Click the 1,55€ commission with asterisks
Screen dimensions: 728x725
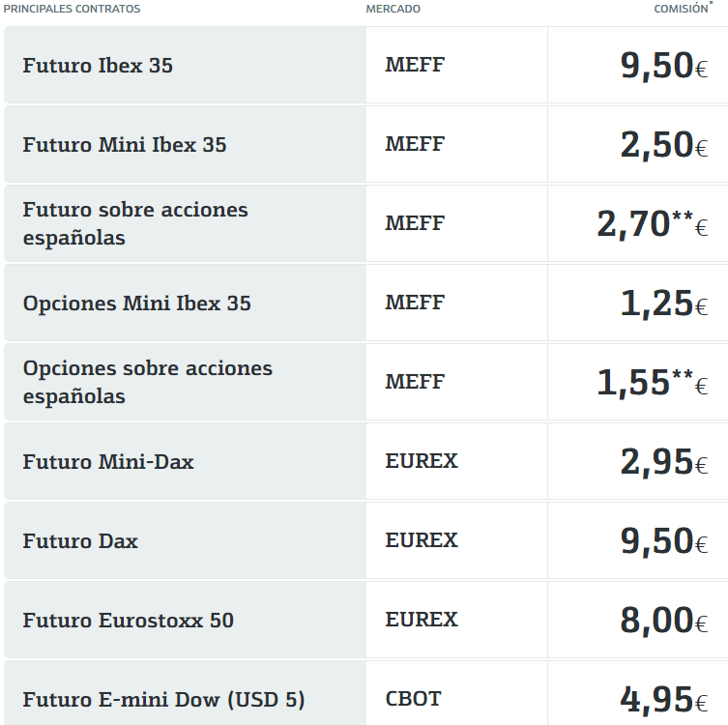(652, 382)
